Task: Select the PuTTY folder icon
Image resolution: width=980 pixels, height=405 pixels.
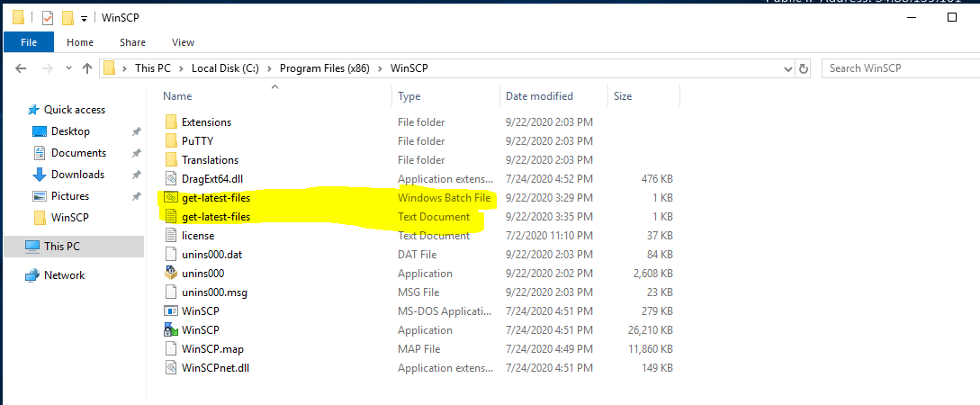Action: [171, 140]
